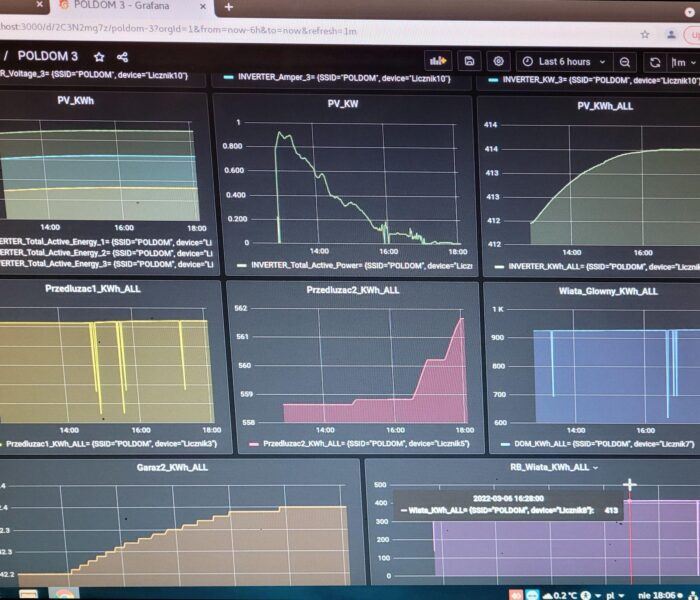Viewport: 700px width, 600px height.
Task: Click the Add panel icon
Action: click(x=439, y=61)
